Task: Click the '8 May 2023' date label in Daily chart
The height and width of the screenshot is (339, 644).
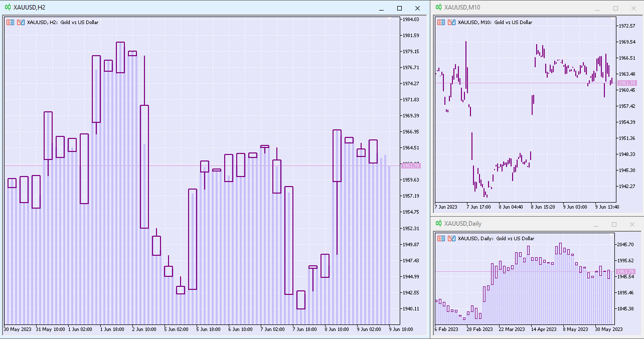Action: click(x=575, y=329)
